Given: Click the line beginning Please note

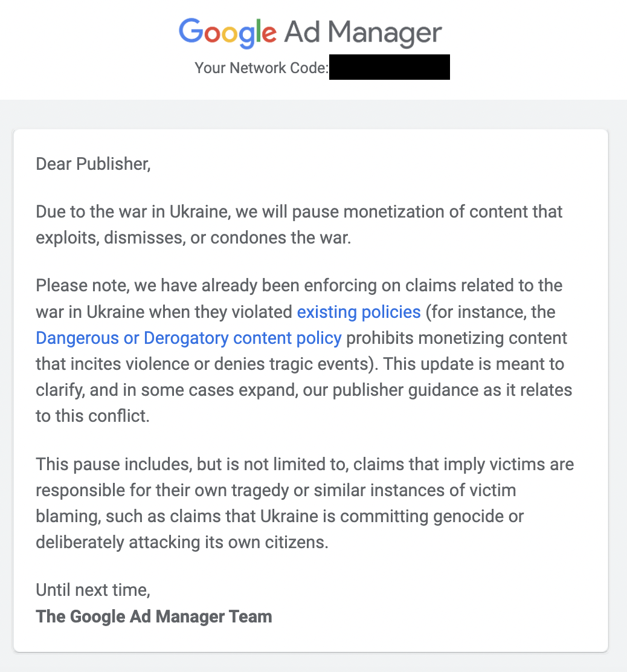Looking at the screenshot, I should coord(299,285).
